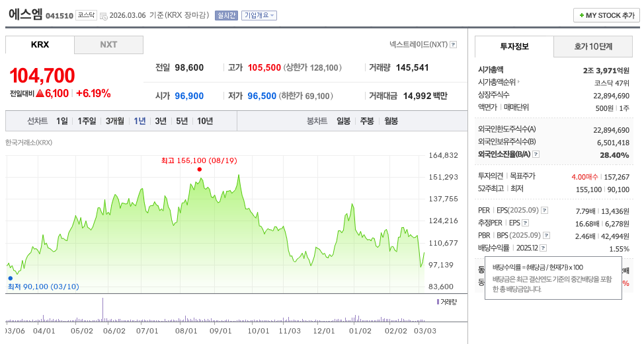This screenshot has height=344, width=644.
Task: Select the 3년 chart range
Action: coord(161,121)
